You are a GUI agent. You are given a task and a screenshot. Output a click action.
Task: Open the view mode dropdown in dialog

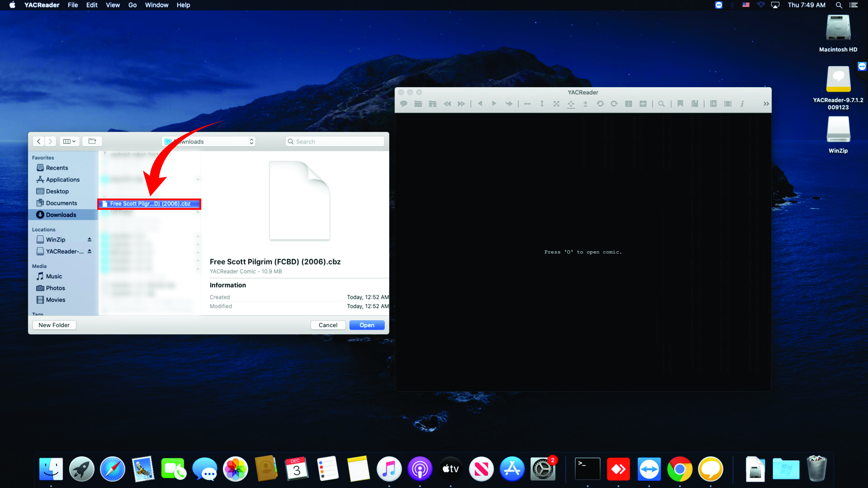click(69, 141)
